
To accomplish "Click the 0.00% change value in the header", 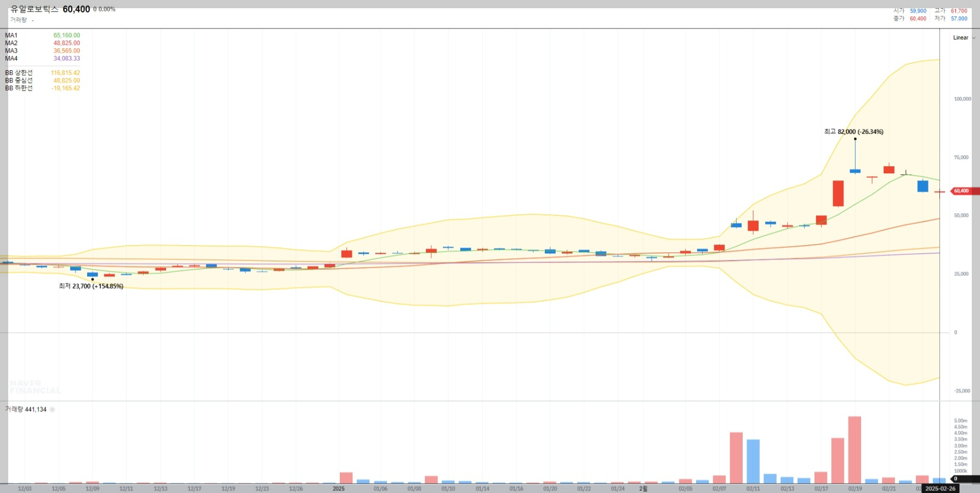I will click(x=107, y=10).
